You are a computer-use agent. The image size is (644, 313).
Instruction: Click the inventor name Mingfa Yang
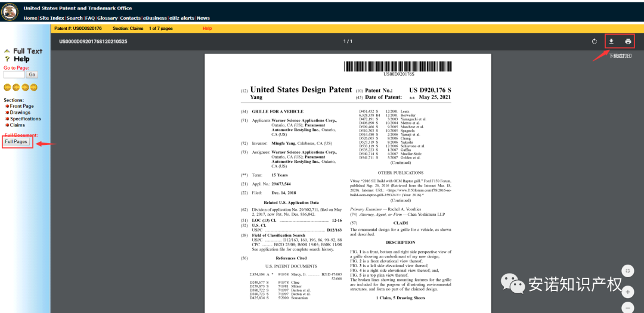(284, 143)
